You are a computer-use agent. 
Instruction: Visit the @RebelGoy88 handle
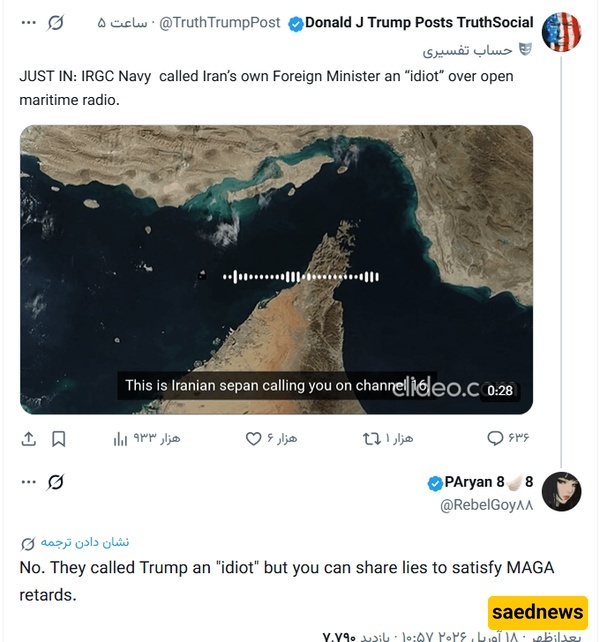pos(487,505)
